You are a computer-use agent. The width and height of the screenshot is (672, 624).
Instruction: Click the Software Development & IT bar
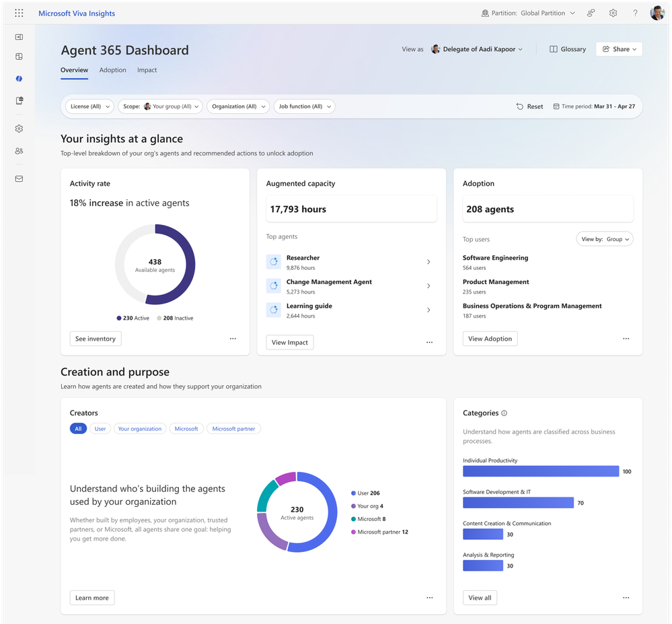(x=518, y=503)
